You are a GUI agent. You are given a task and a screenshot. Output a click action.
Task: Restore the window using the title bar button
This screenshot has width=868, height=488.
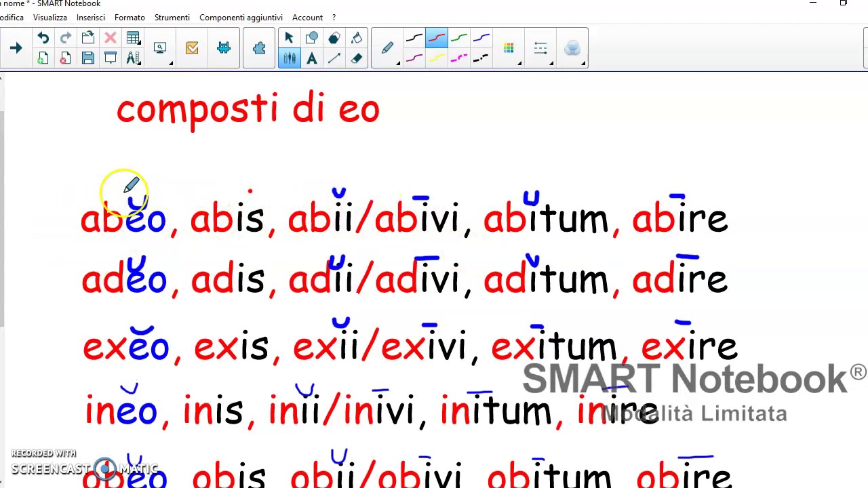click(844, 3)
